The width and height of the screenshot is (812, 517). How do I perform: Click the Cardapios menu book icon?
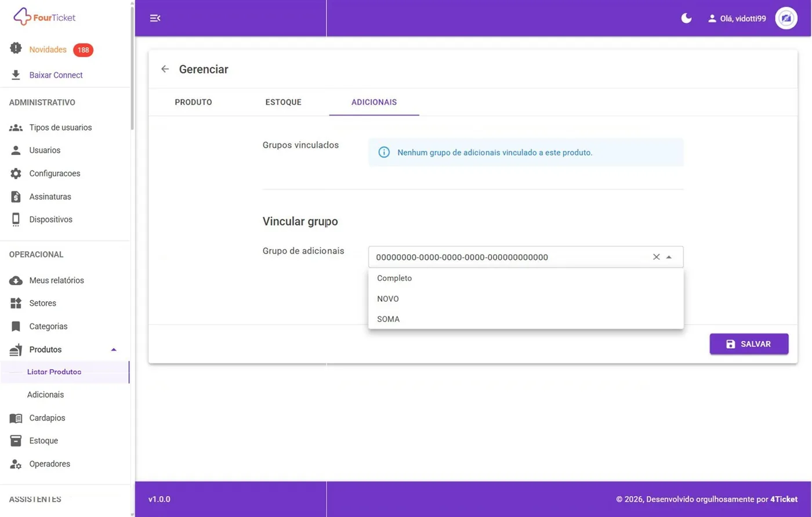[16, 418]
